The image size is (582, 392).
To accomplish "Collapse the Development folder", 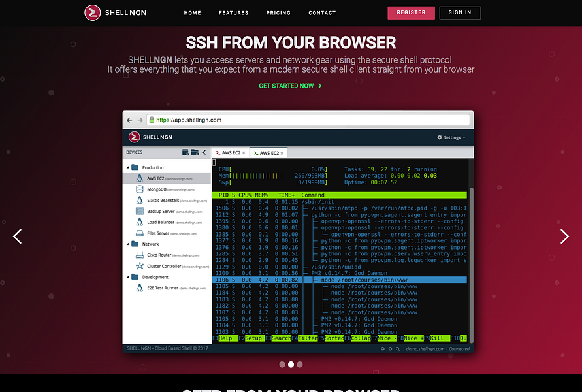I will point(127,277).
